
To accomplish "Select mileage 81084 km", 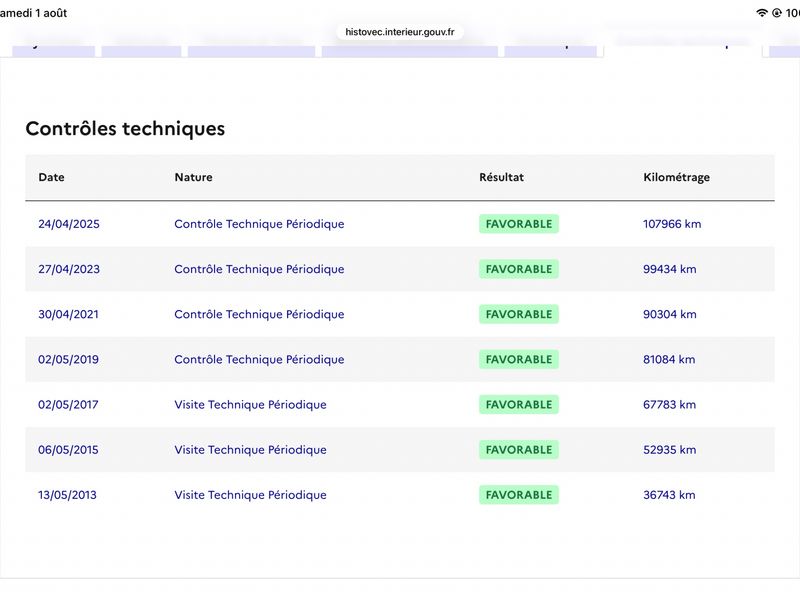I will pos(669,360).
